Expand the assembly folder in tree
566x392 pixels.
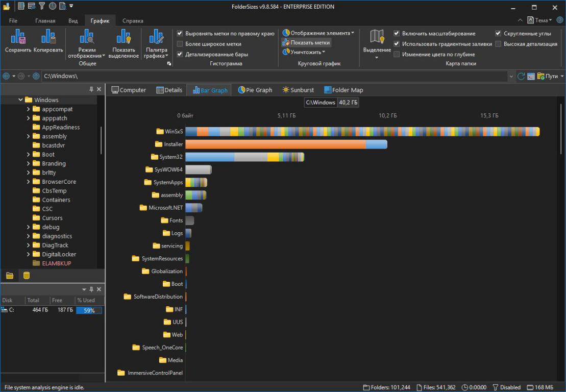[29, 136]
